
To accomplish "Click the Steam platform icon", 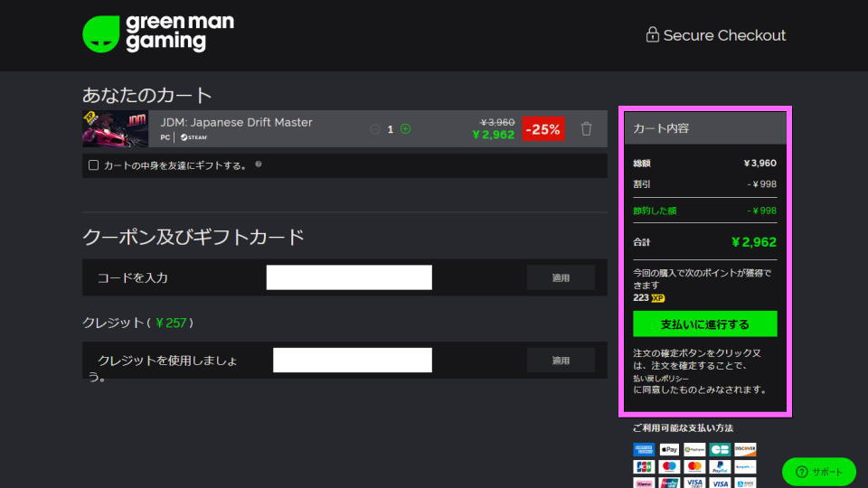I will [x=193, y=137].
